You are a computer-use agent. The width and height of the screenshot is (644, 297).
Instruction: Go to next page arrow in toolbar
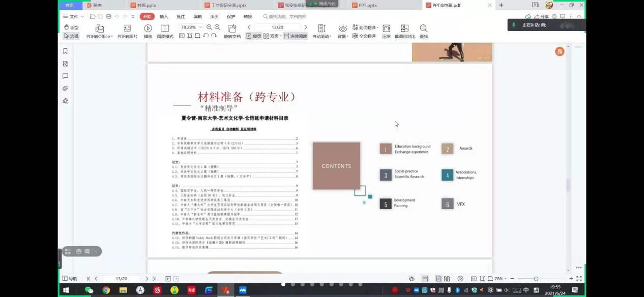click(x=305, y=27)
